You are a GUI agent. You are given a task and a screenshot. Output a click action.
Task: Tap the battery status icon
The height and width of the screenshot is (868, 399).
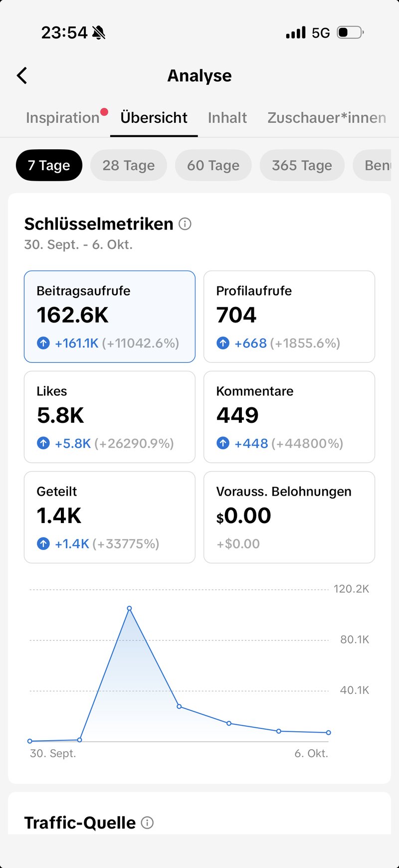tap(351, 33)
